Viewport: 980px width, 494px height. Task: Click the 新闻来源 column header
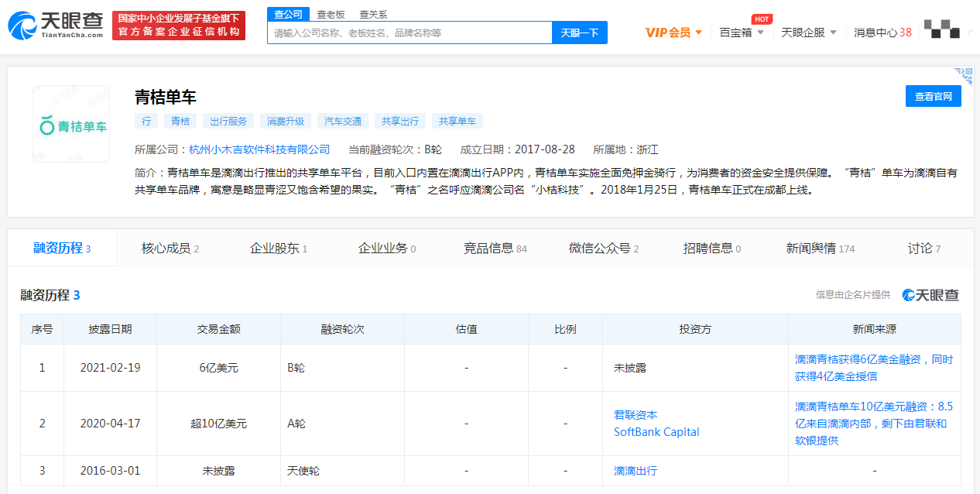(875, 329)
